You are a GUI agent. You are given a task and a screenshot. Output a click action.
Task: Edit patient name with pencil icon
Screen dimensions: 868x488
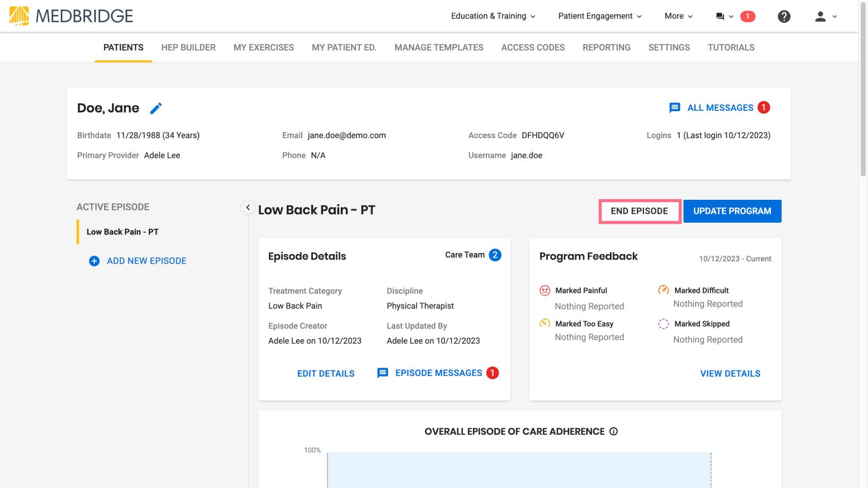[x=156, y=108]
